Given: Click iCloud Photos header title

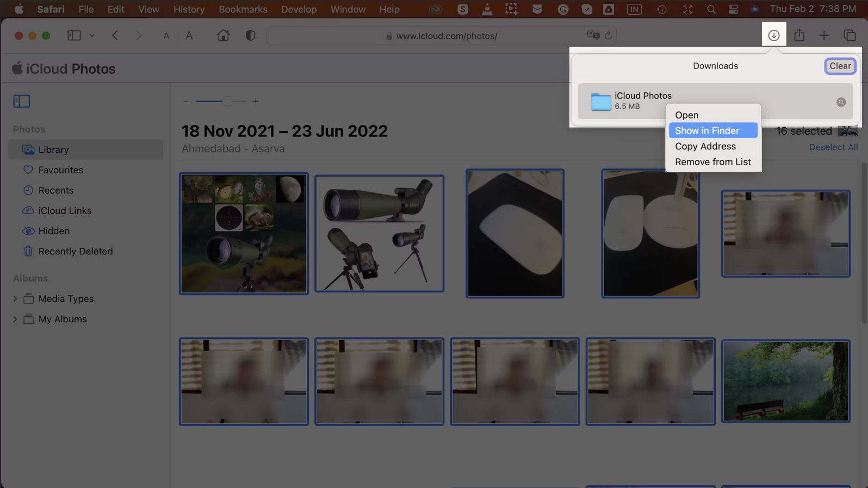Looking at the screenshot, I should [64, 69].
